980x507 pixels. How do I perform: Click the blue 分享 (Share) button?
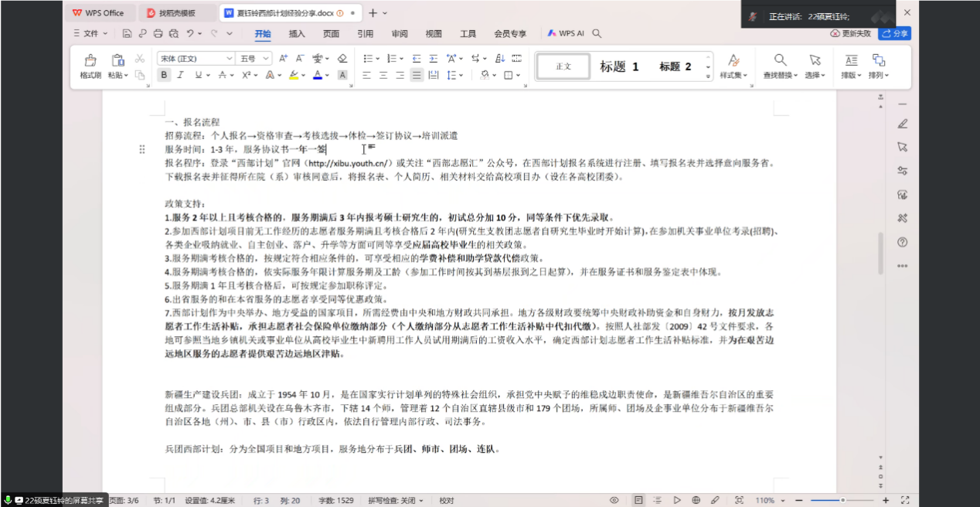tap(895, 34)
